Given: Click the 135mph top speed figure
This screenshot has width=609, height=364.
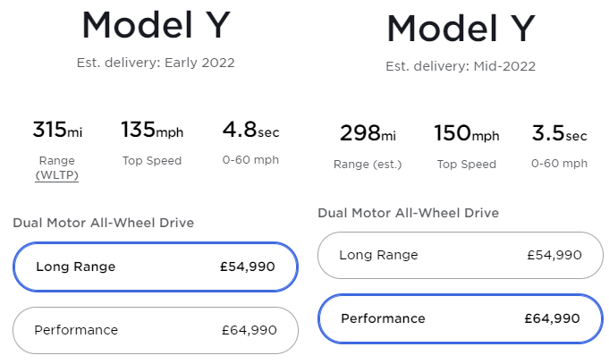Looking at the screenshot, I should 152,131.
